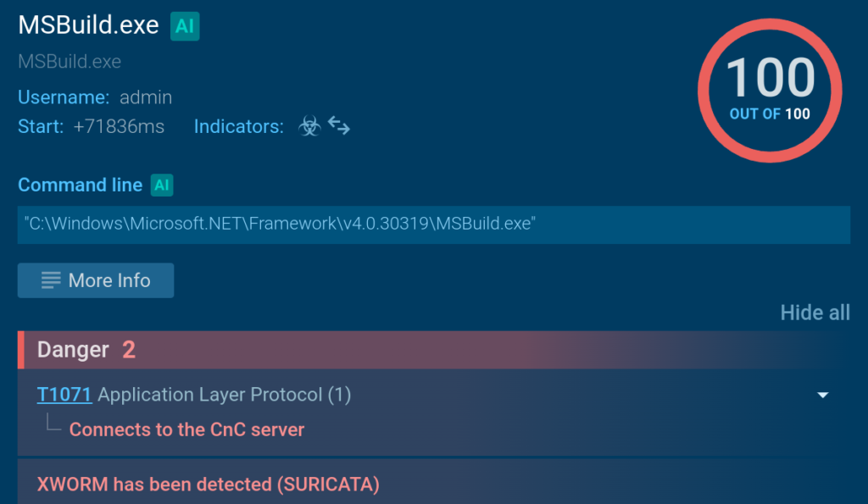Click the Command line section label
The width and height of the screenshot is (868, 504).
pos(80,185)
